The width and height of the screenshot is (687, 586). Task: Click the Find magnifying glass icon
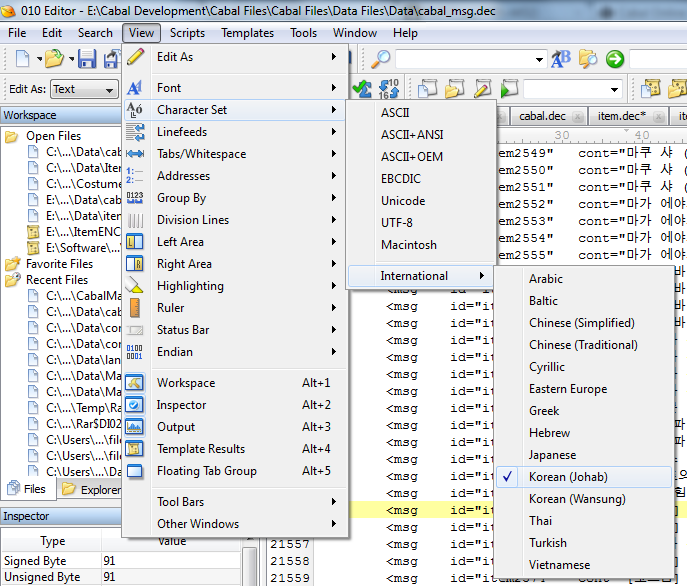click(x=380, y=59)
